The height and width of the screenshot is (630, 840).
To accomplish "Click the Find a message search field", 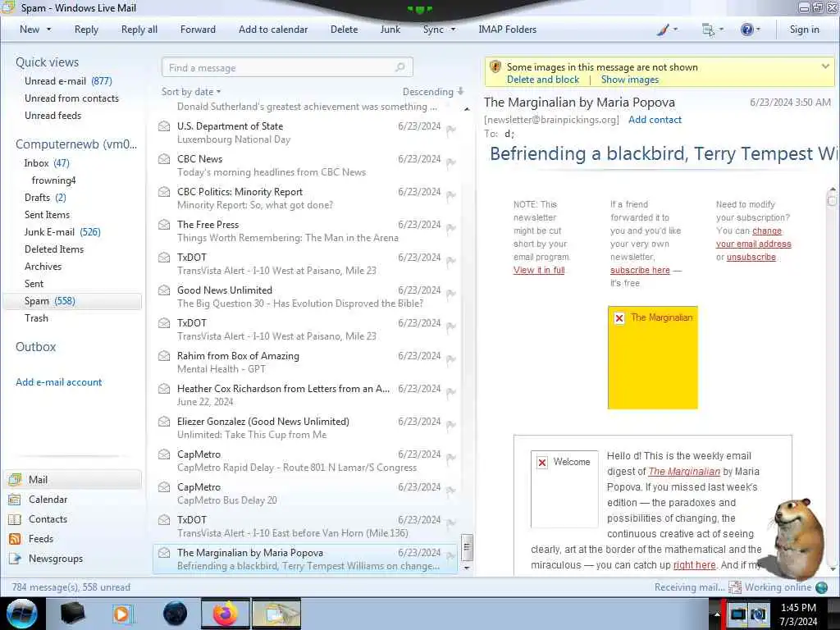I will click(287, 67).
